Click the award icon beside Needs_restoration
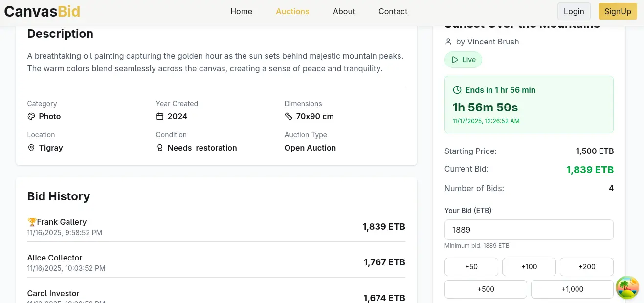 [x=160, y=148]
